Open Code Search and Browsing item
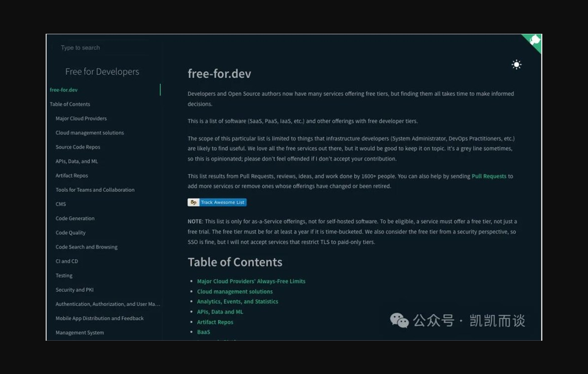This screenshot has width=588, height=374. [86, 247]
